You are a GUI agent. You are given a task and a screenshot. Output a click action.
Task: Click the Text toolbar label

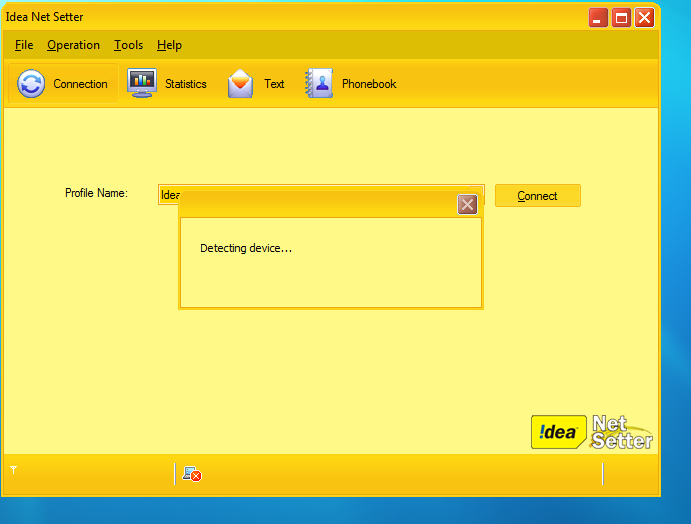click(274, 84)
